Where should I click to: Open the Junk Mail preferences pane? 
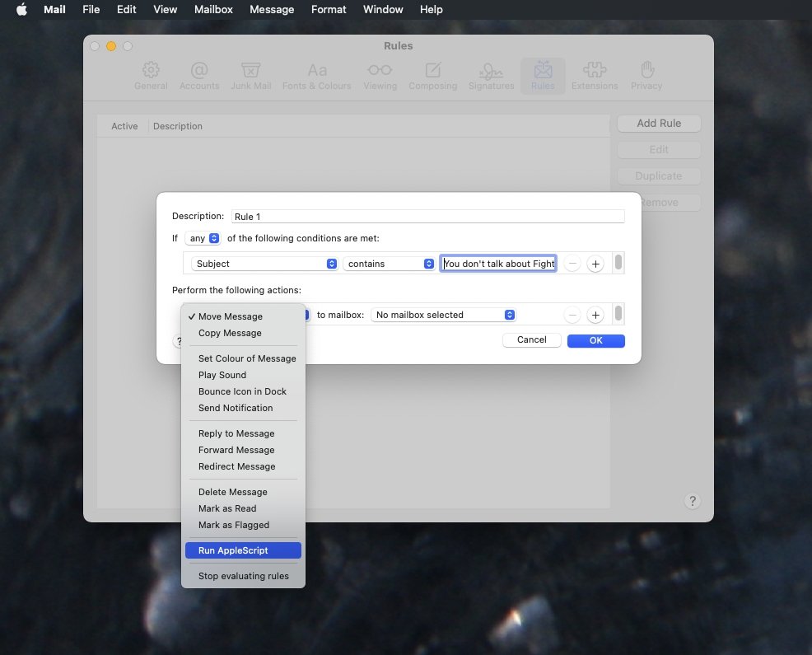[250, 76]
